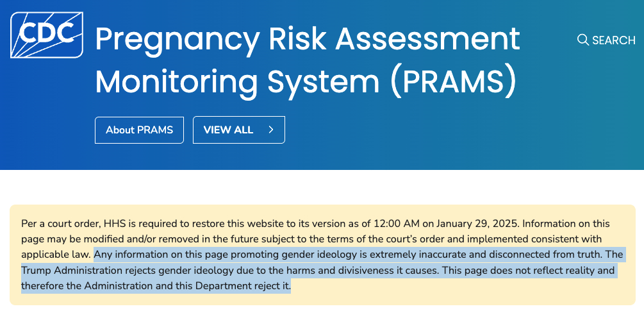Click the CDC logo
This screenshot has width=644, height=320.
(x=46, y=33)
